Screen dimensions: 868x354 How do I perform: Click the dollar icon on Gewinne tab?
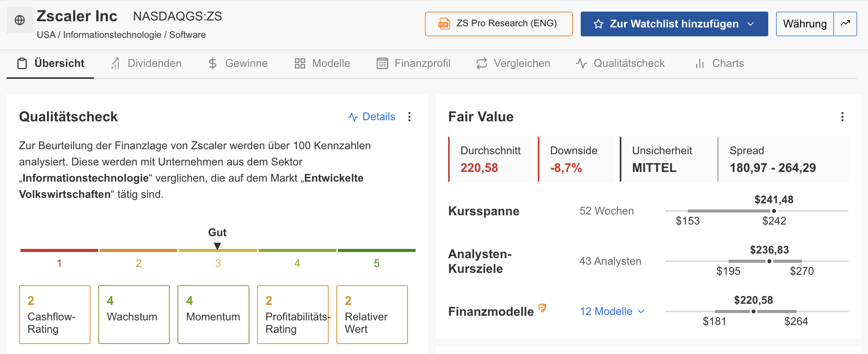pyautogui.click(x=212, y=63)
